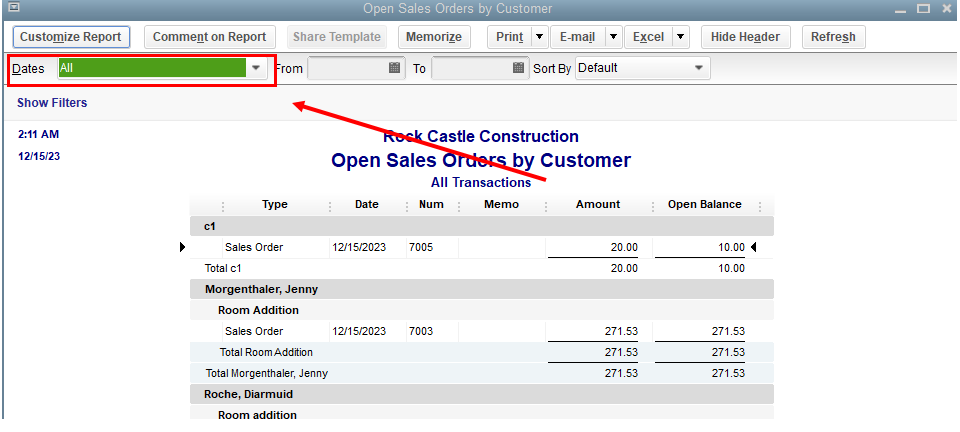
Task: Click the All Transactions subtitle
Action: [x=481, y=182]
